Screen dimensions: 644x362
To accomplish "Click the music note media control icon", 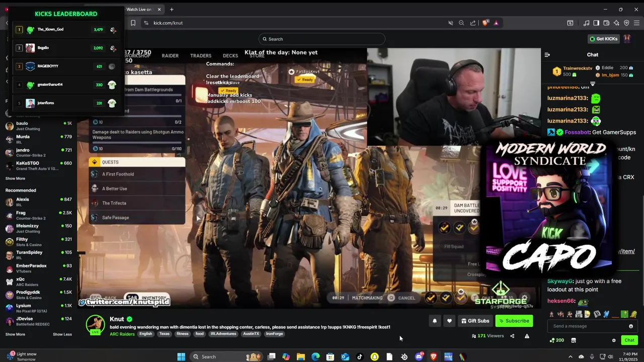I will [x=586, y=23].
